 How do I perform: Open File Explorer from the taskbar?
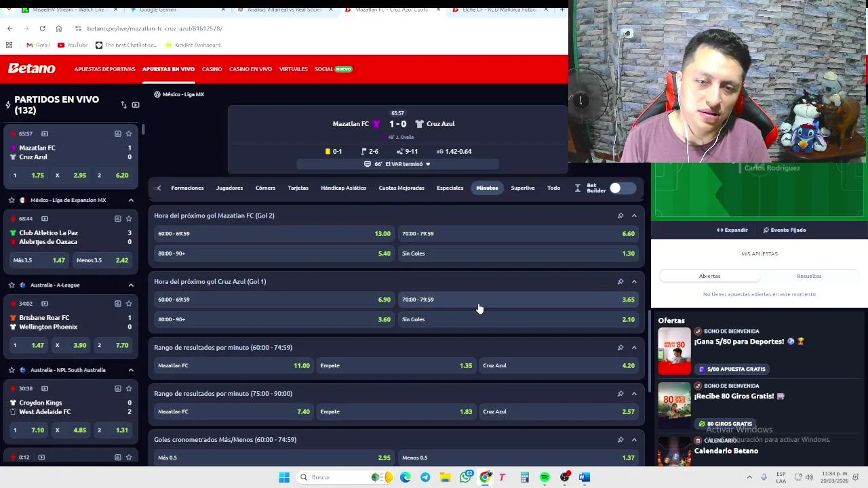coord(445,477)
